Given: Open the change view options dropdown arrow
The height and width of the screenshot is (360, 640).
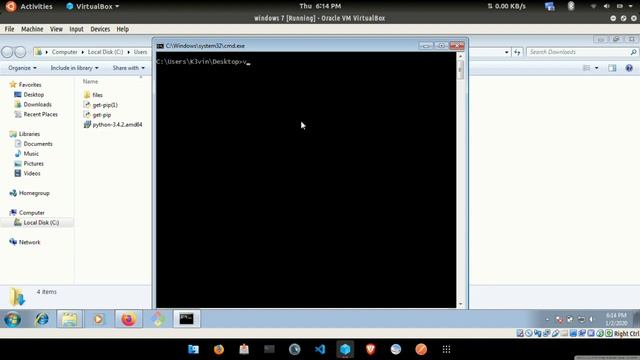Looking at the screenshot, I should pos(597,68).
